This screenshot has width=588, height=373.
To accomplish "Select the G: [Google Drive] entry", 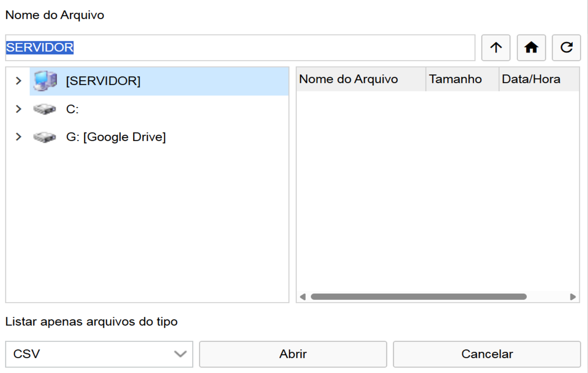I will tap(116, 137).
